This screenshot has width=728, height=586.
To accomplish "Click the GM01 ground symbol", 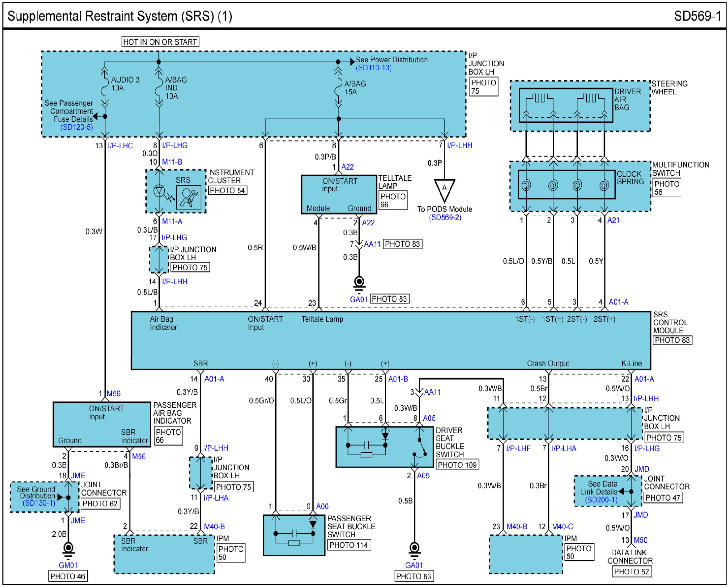I will 68,548.
